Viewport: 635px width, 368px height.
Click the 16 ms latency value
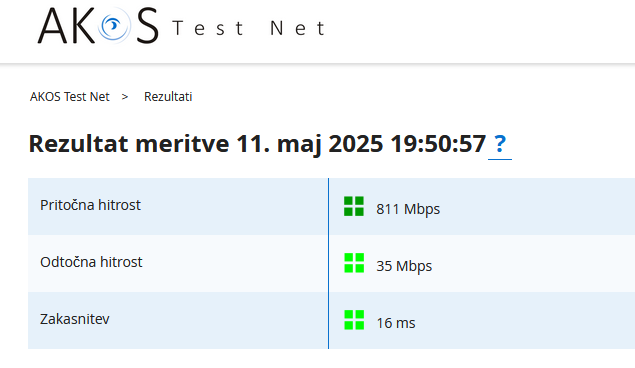point(396,323)
